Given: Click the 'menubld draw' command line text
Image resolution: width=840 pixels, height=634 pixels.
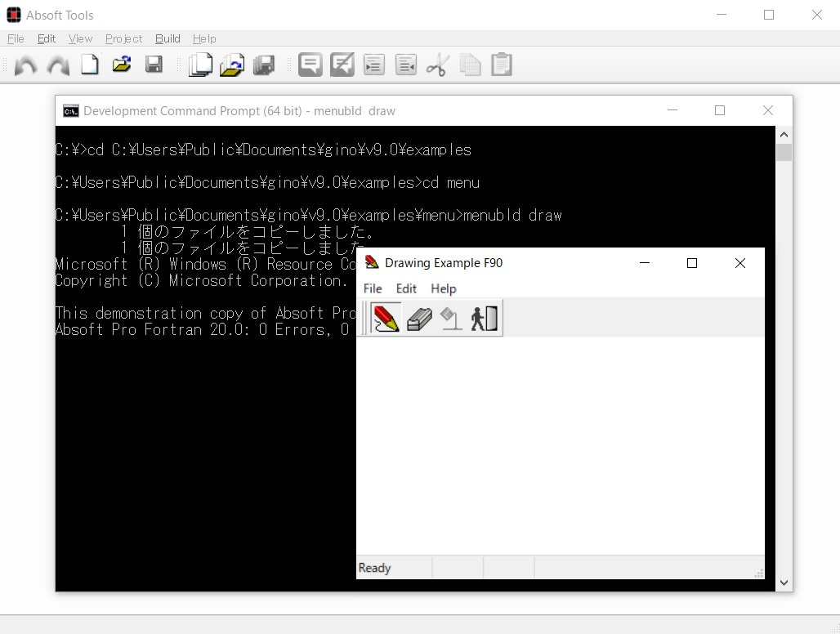Looking at the screenshot, I should (512, 215).
